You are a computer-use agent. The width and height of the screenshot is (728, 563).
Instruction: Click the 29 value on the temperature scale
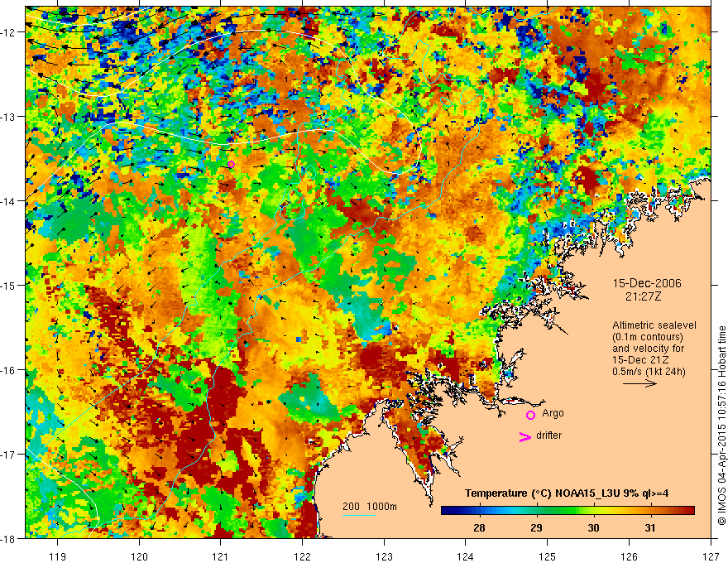[536, 527]
